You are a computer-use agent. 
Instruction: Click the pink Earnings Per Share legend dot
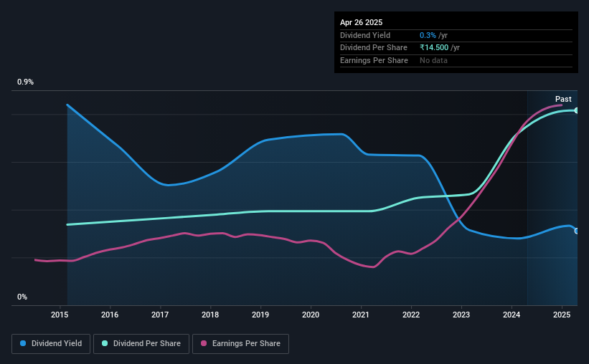tap(204, 343)
